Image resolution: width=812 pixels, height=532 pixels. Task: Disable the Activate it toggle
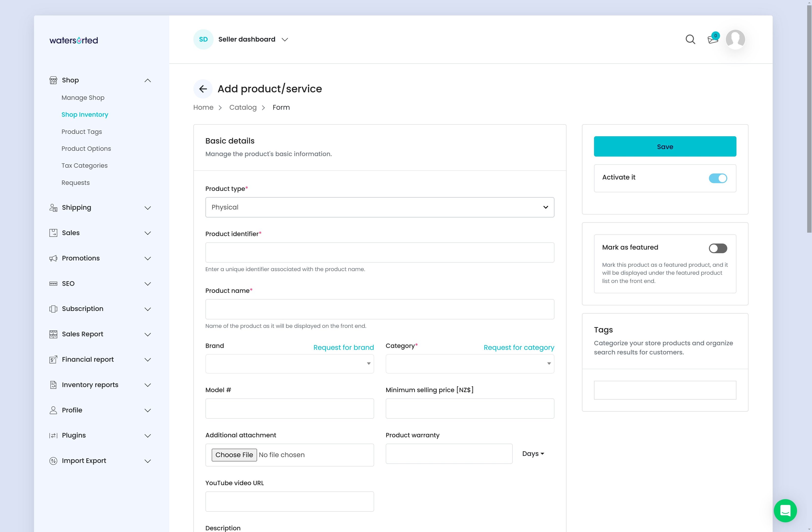point(717,178)
